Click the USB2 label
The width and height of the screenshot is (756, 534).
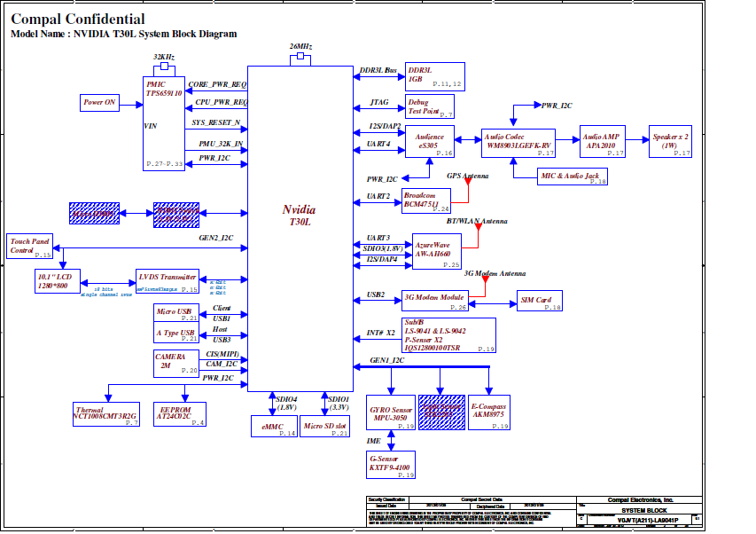376,294
